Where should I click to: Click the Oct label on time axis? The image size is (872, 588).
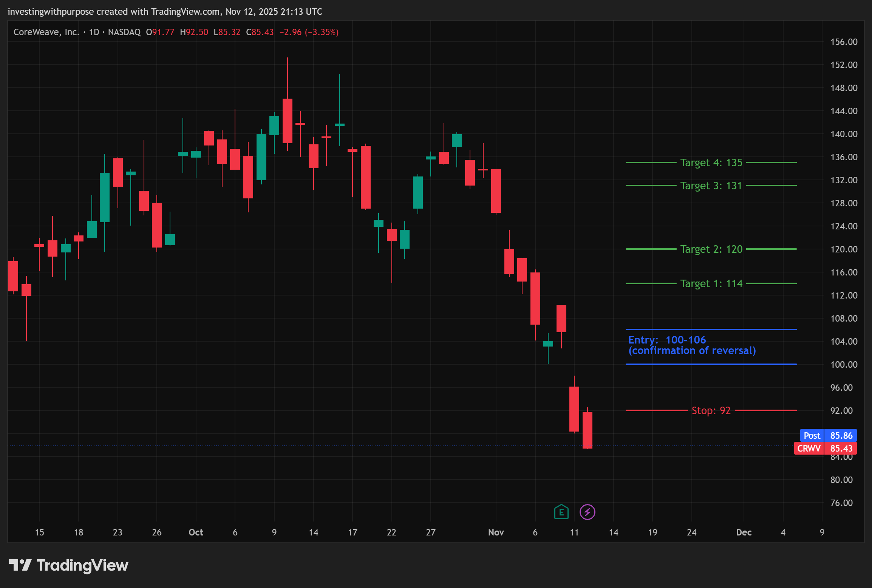196,532
